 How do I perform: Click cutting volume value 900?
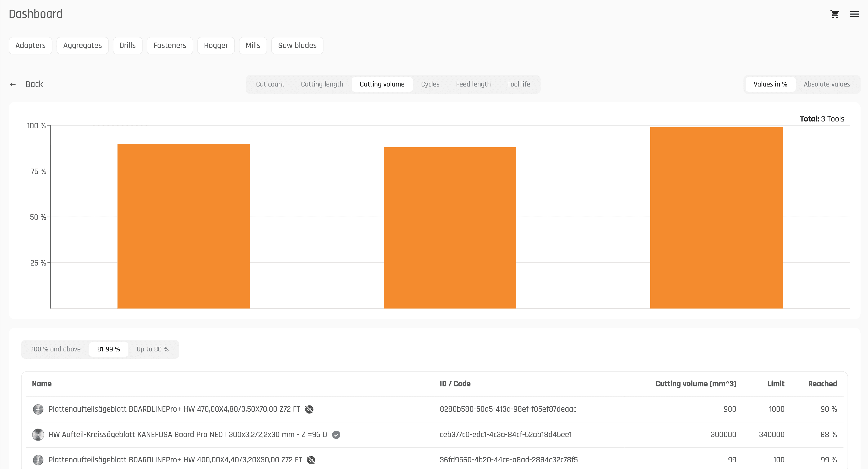pos(730,409)
